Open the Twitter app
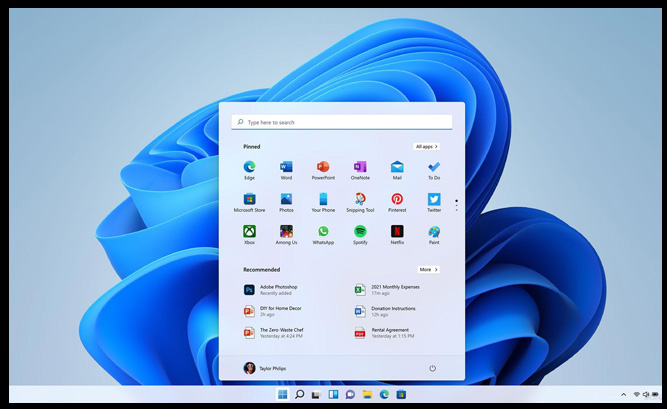This screenshot has height=409, width=667. click(434, 203)
